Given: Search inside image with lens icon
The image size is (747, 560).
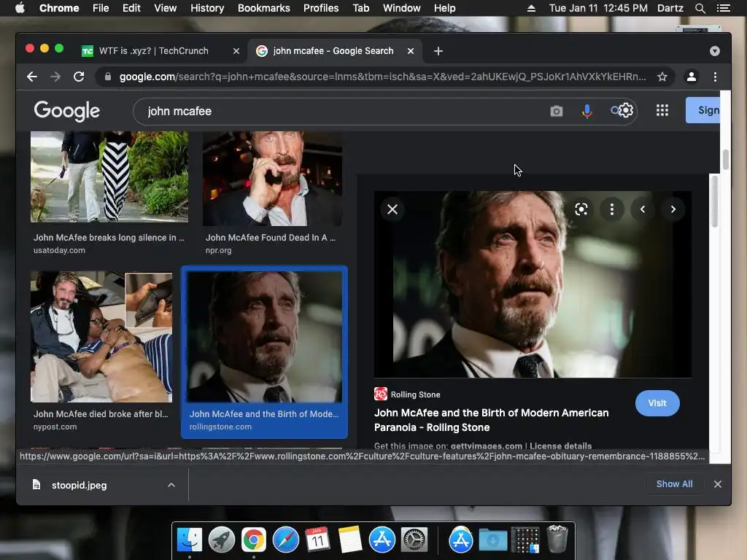Looking at the screenshot, I should [581, 209].
